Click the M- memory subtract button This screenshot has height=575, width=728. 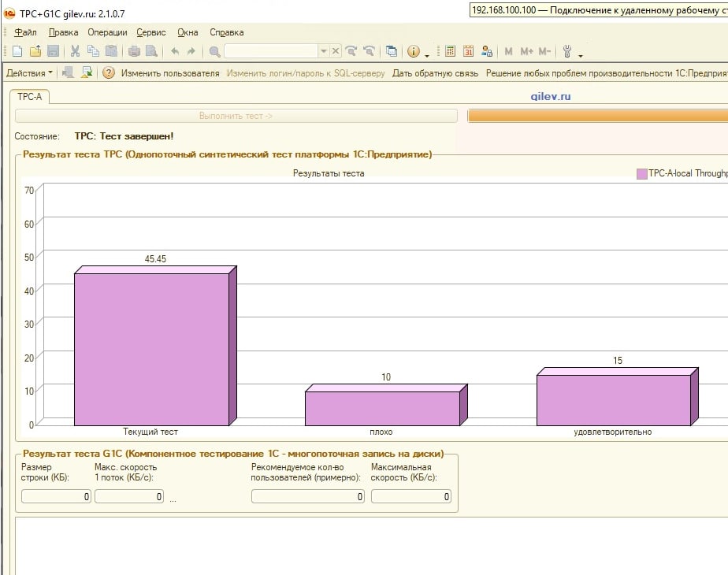[544, 51]
